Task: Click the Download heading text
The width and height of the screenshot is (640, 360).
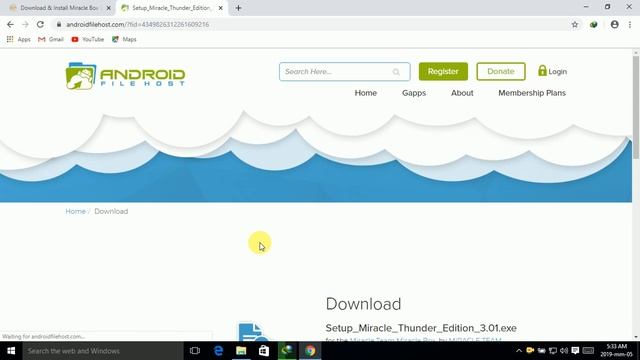Action: tap(363, 304)
